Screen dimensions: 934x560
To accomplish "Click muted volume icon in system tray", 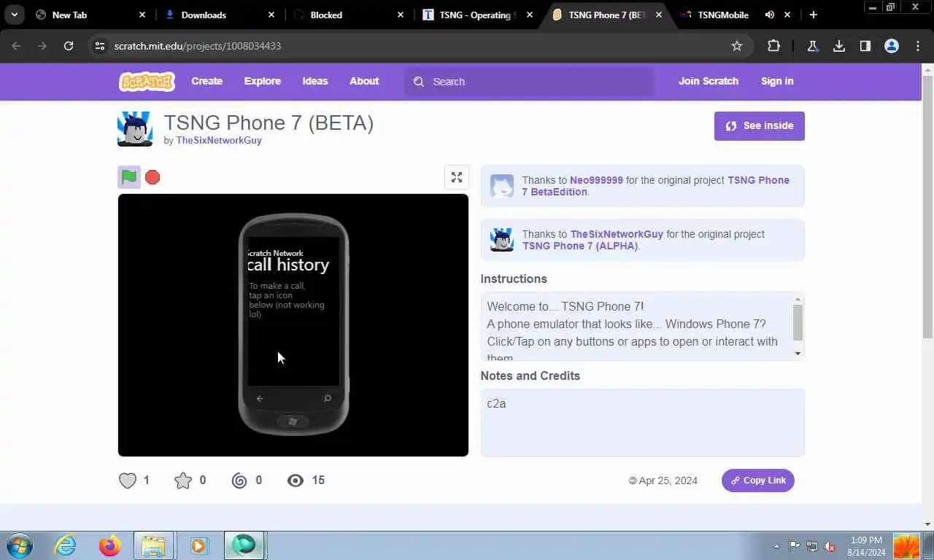I will (830, 546).
